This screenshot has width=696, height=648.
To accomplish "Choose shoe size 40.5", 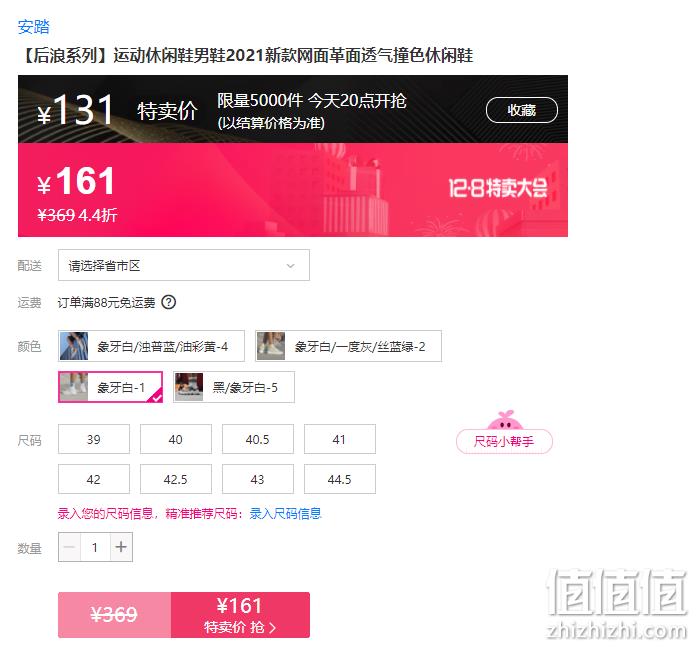I will pos(258,439).
